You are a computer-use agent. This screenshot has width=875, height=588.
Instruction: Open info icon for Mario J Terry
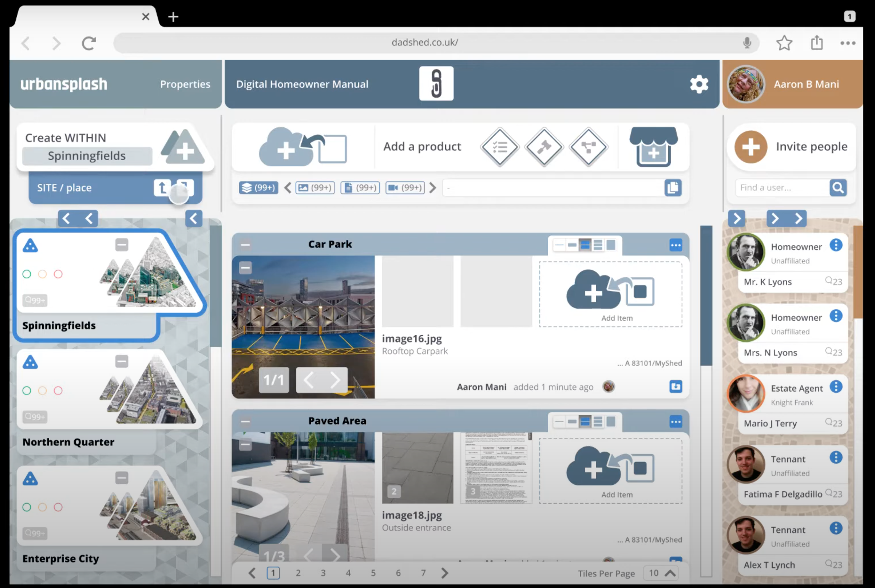(x=835, y=387)
